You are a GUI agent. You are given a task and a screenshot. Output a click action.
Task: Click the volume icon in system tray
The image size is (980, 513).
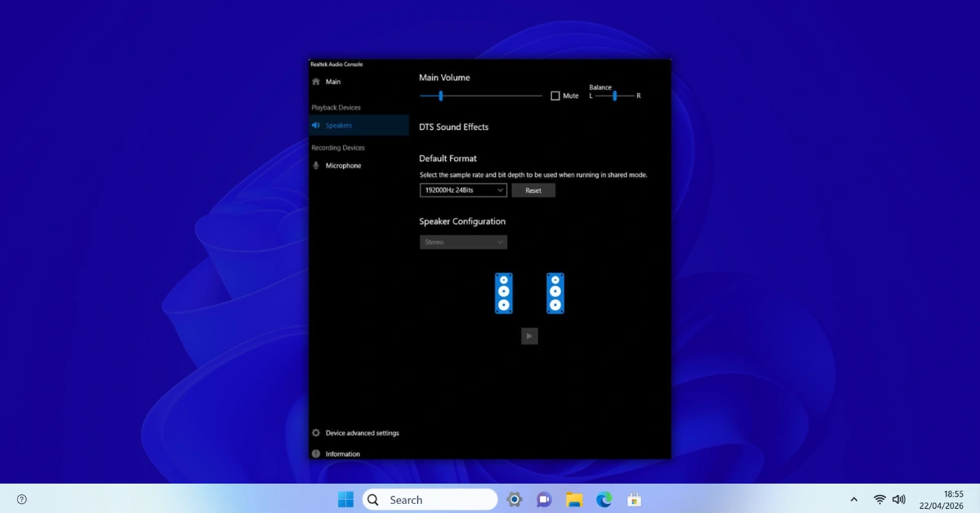coord(899,499)
